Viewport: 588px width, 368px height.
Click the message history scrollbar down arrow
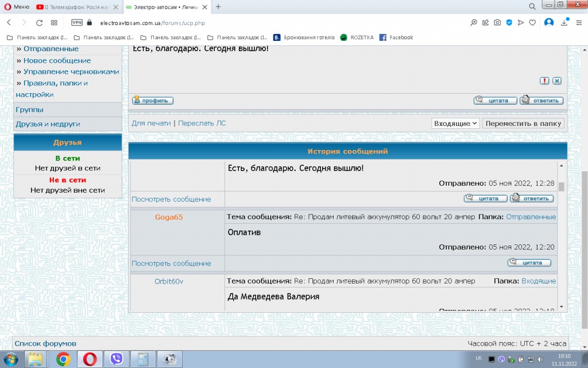(x=561, y=306)
